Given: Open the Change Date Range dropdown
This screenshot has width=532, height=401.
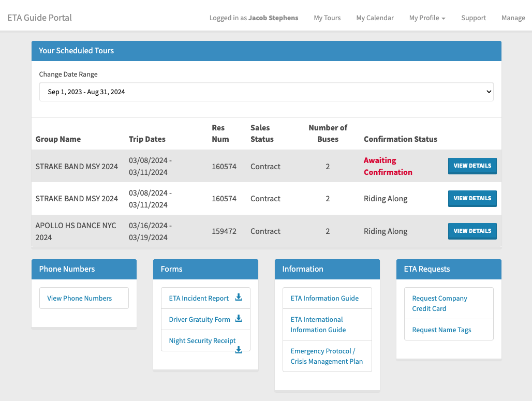Looking at the screenshot, I should pos(265,91).
